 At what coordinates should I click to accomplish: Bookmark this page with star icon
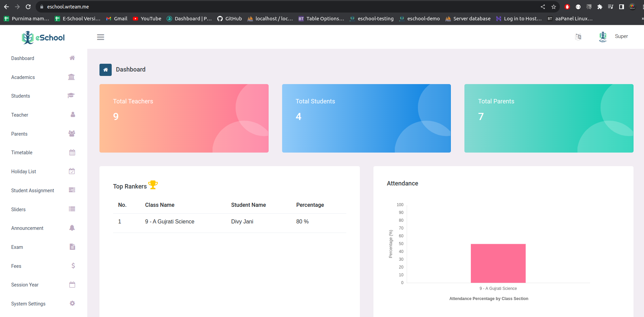pyautogui.click(x=554, y=7)
